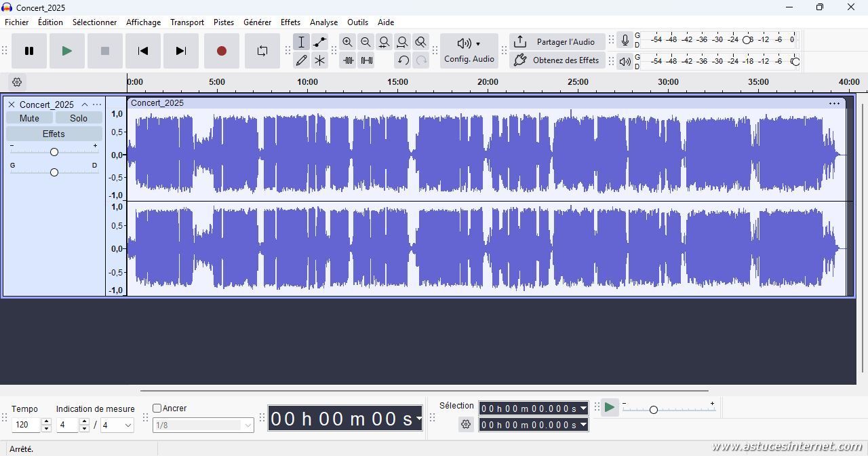Click the Undo arrow icon
The height and width of the screenshot is (456, 868).
(403, 60)
